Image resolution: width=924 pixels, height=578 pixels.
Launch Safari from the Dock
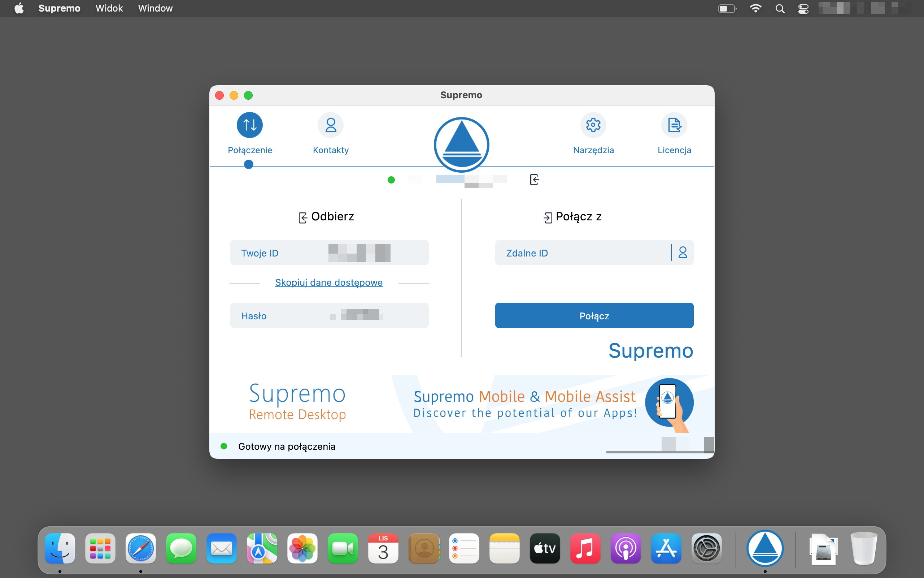(x=141, y=549)
